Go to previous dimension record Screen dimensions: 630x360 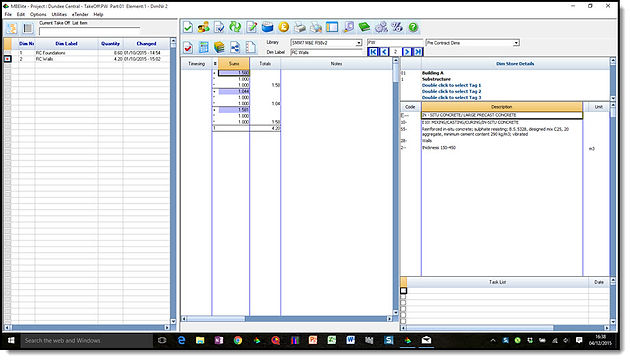pos(384,52)
